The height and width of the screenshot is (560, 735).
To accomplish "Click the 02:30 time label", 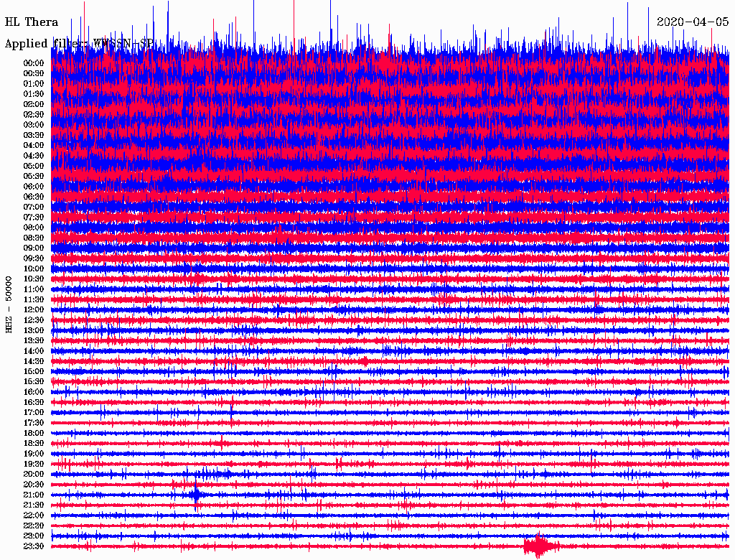I will point(34,114).
